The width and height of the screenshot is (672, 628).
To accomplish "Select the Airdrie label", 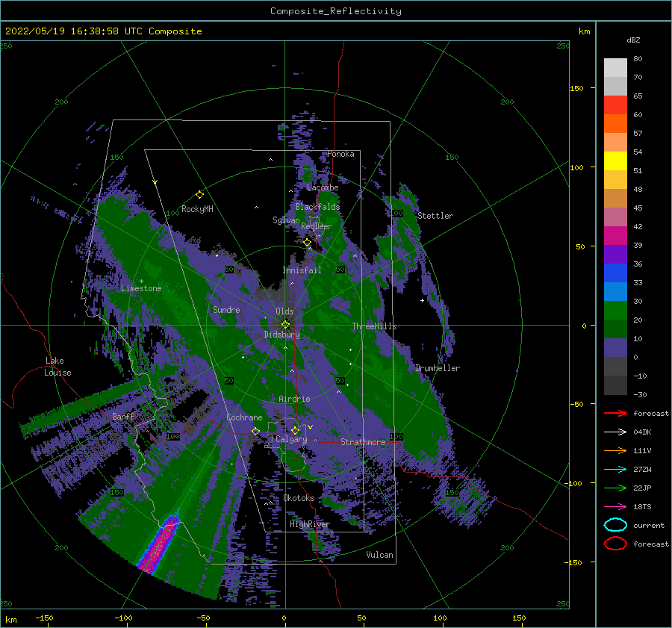I will [294, 399].
